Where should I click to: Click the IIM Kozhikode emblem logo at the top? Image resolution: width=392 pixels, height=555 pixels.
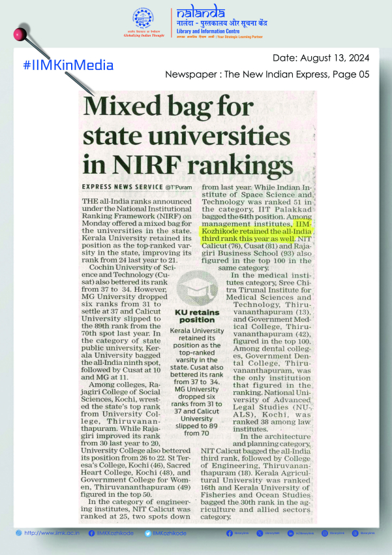point(143,18)
